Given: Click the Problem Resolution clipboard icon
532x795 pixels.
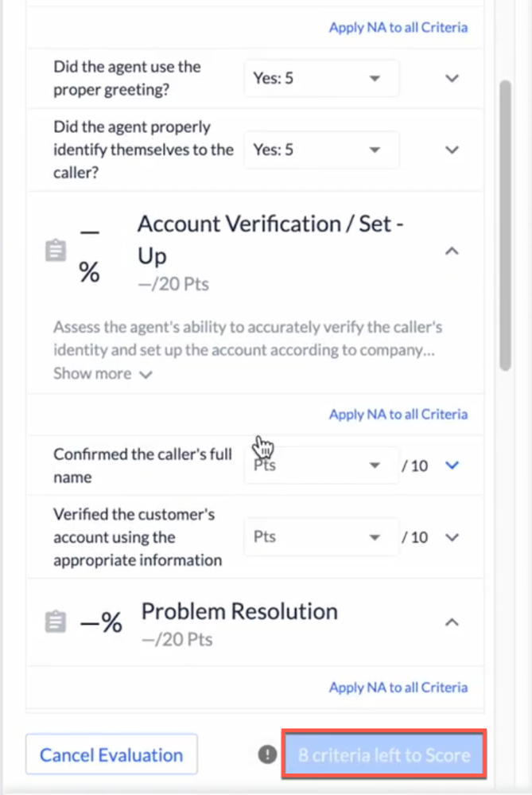Looking at the screenshot, I should click(x=55, y=622).
